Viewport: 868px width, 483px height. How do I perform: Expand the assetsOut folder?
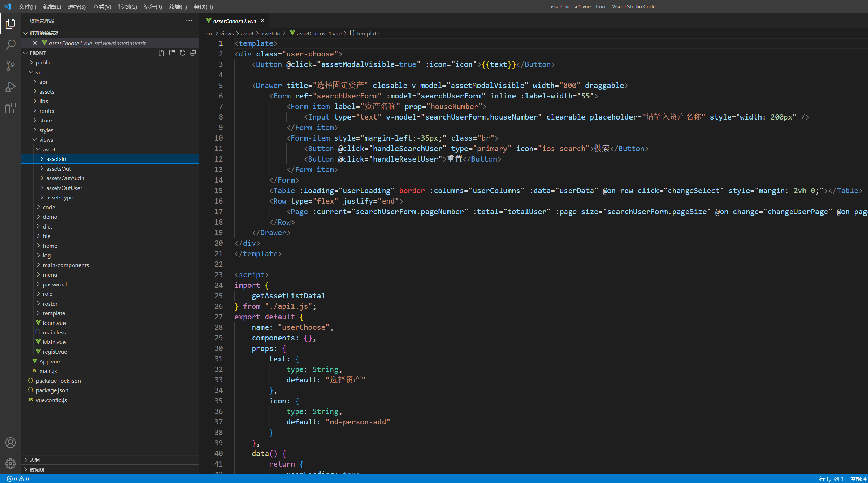(x=58, y=169)
